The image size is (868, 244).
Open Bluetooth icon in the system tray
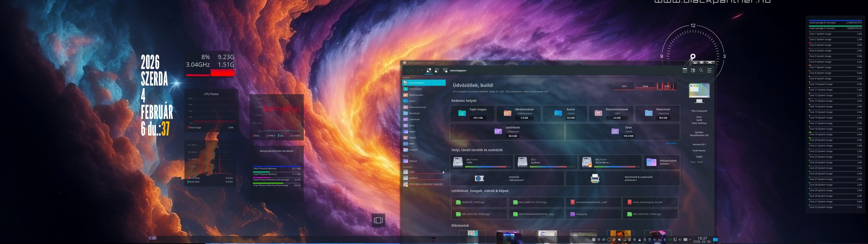665,240
